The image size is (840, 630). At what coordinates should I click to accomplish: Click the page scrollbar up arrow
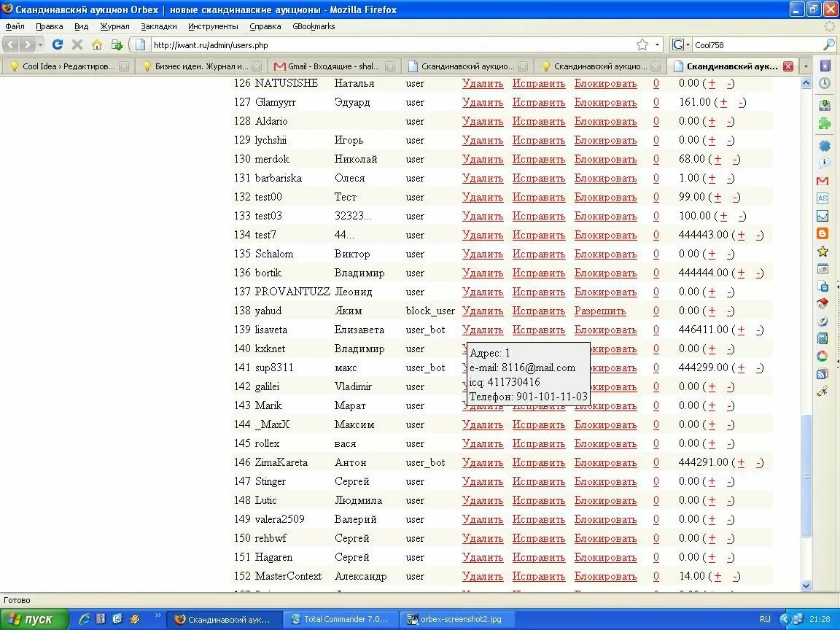click(x=806, y=83)
